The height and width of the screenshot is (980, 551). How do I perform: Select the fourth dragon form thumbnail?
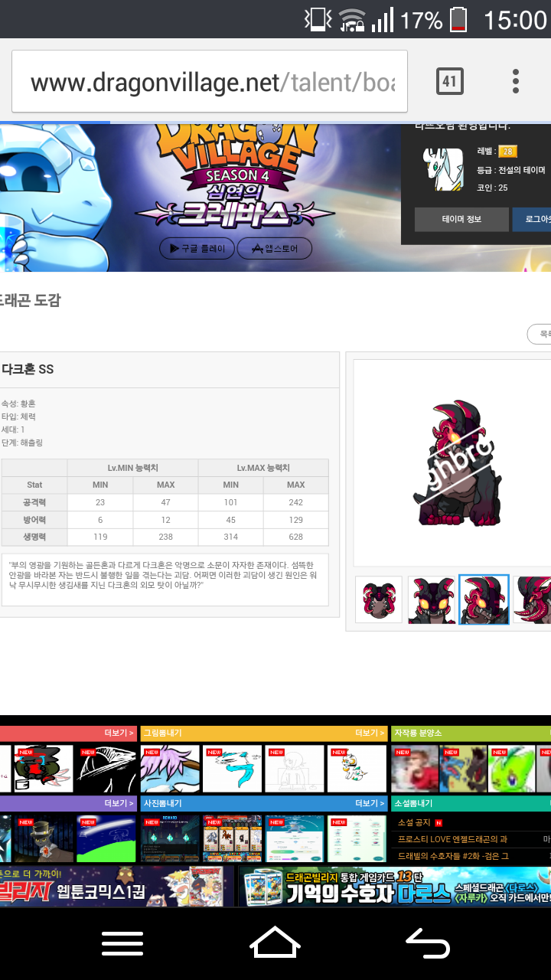(533, 599)
